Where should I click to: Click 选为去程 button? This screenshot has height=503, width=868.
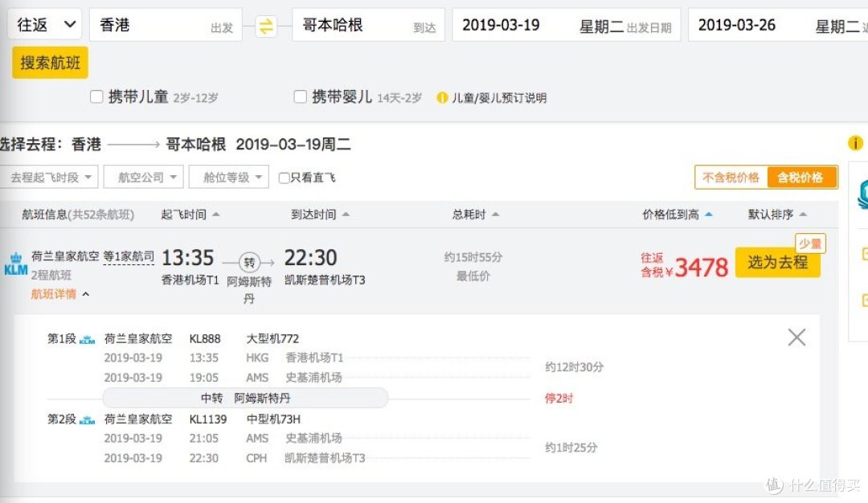tap(778, 262)
